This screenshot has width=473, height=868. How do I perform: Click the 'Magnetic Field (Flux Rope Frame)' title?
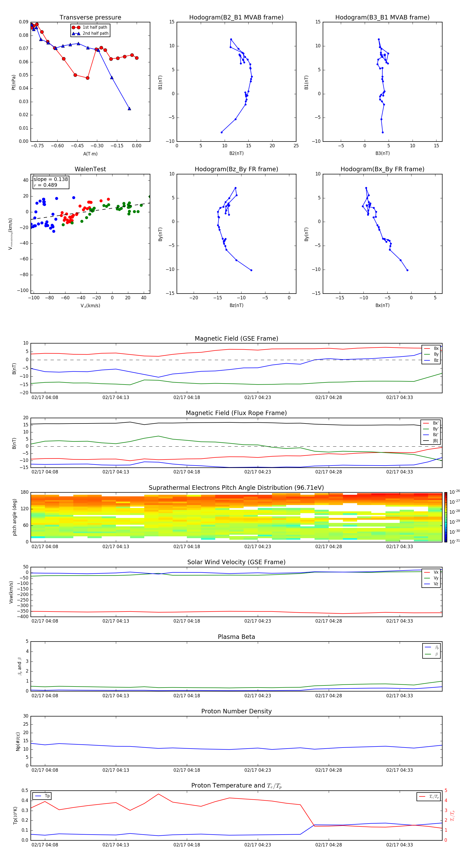(236, 413)
